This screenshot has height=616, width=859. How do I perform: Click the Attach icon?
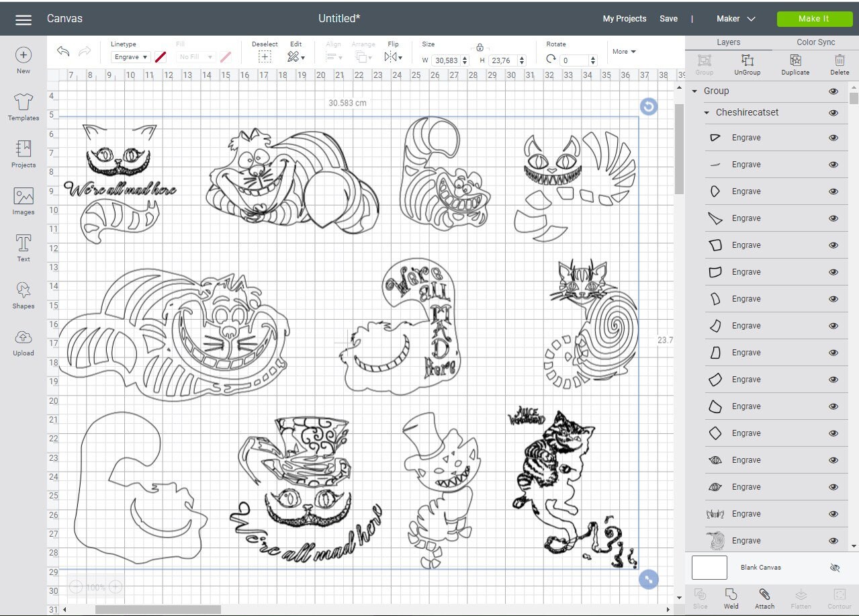pos(764,597)
